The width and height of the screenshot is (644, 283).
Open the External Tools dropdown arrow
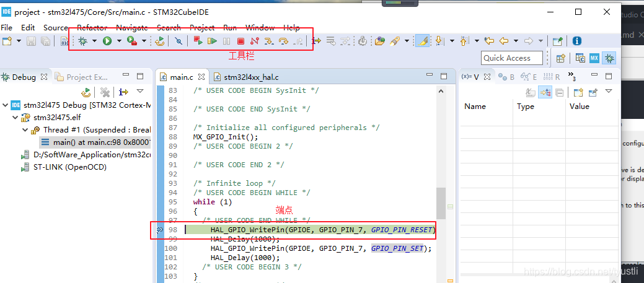click(144, 41)
